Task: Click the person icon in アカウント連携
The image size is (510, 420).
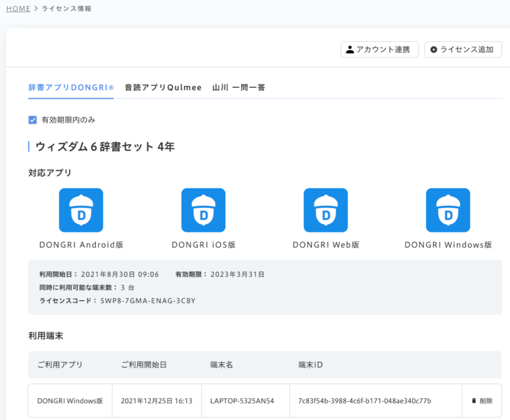Action: [350, 50]
